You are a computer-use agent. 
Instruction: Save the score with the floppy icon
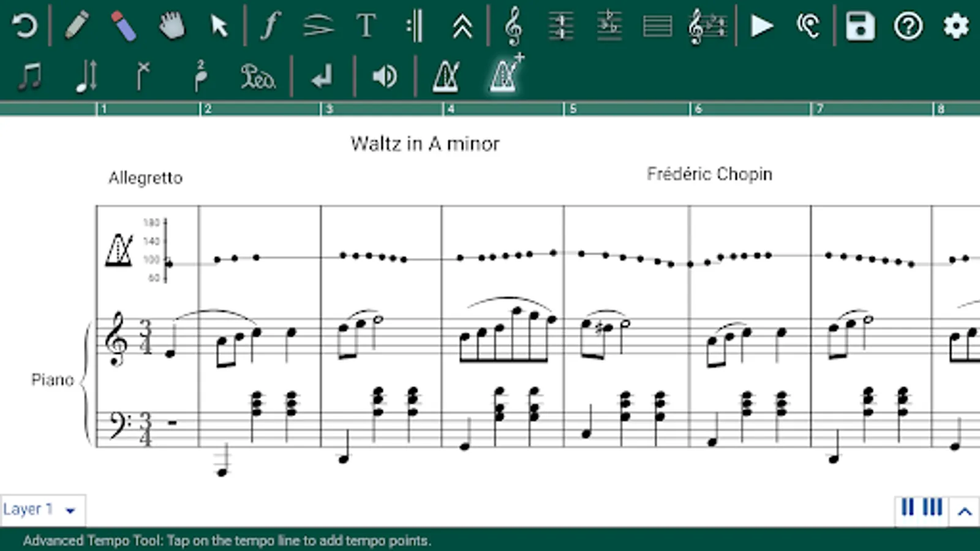860,26
